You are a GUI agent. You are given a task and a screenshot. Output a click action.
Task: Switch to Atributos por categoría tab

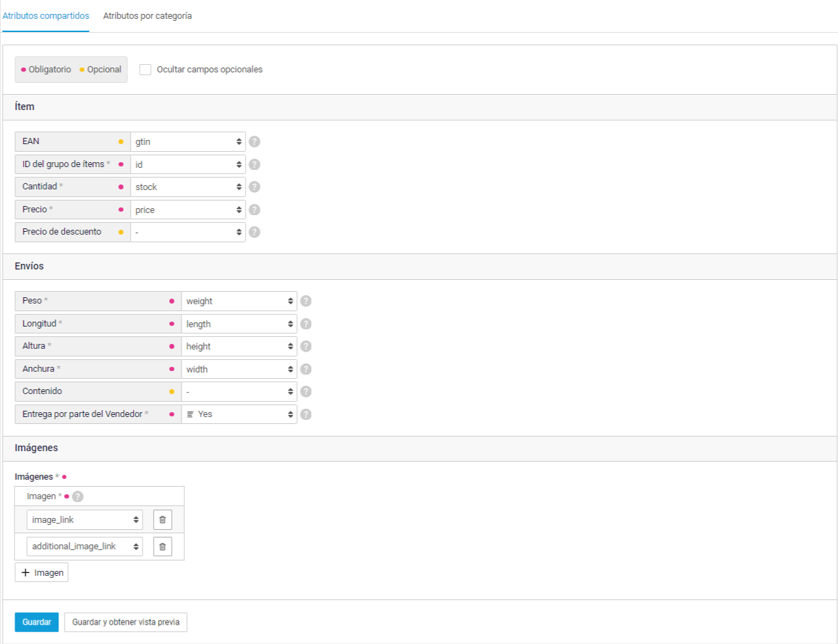coord(148,16)
